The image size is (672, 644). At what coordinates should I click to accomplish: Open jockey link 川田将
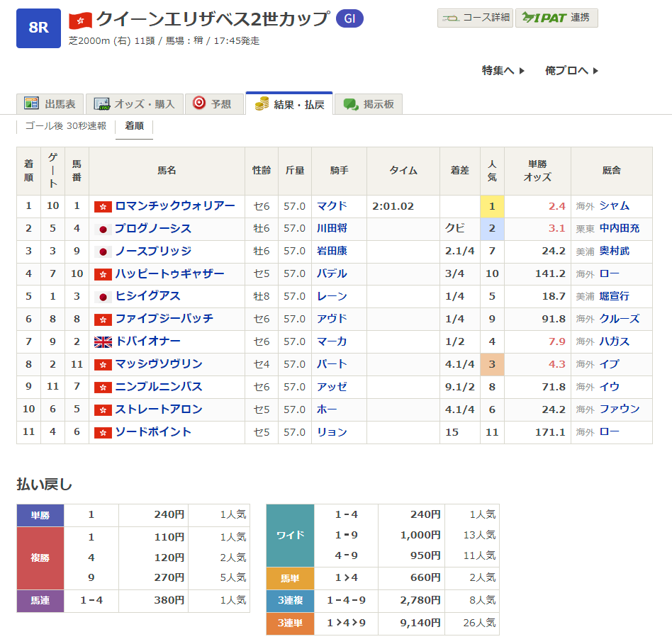[332, 229]
